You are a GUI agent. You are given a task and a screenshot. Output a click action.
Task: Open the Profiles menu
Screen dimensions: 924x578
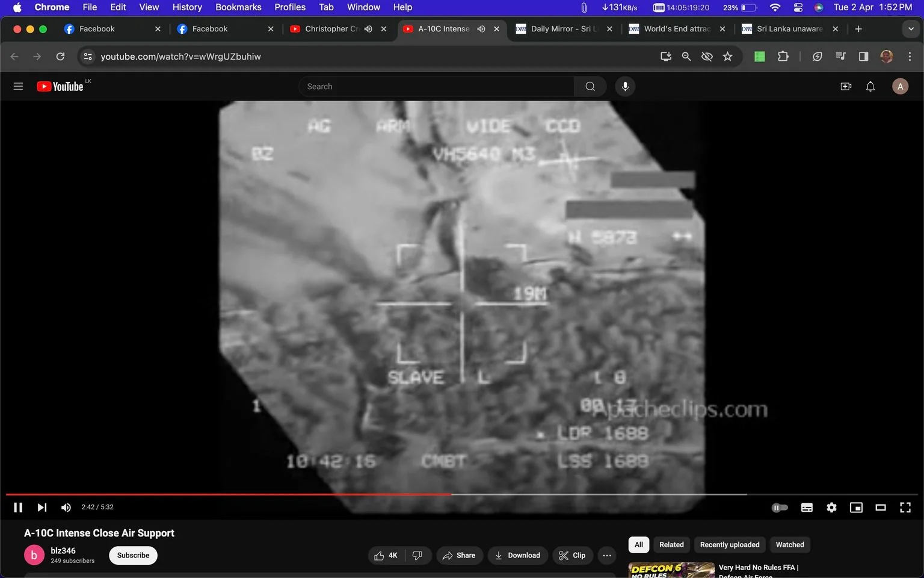(290, 7)
